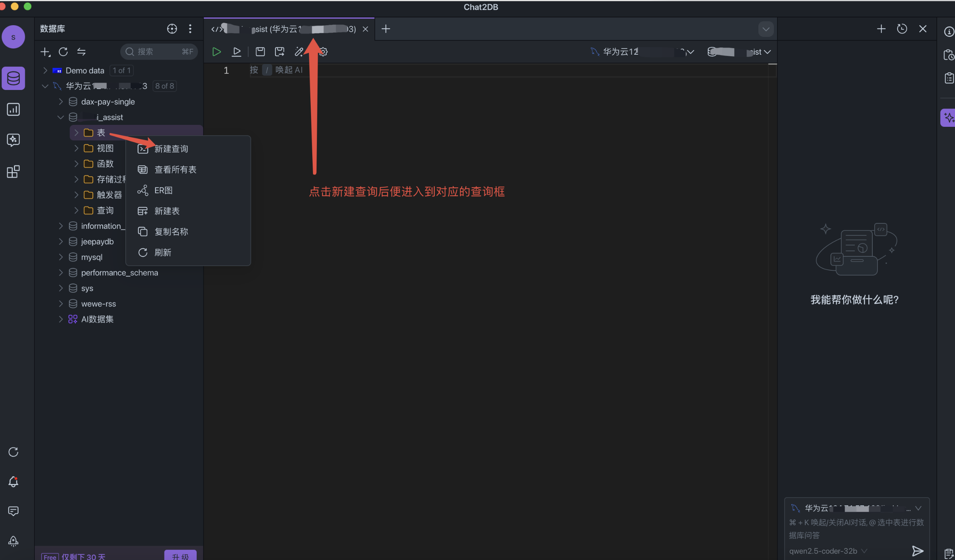Toggle the AI assistant panel sparkle icon
955x560 pixels.
948,118
